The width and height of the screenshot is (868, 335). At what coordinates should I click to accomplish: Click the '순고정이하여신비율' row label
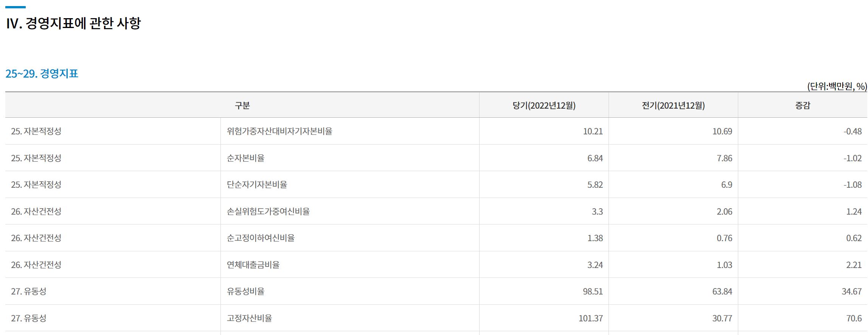coord(261,238)
